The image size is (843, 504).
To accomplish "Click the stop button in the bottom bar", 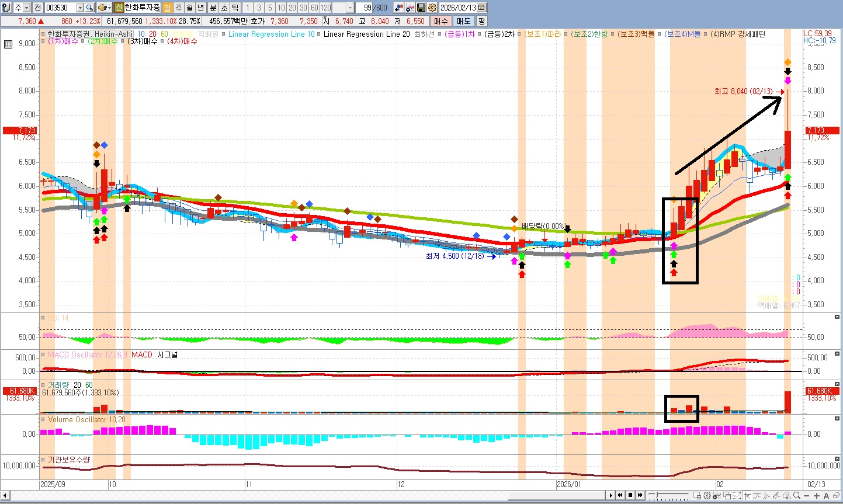I will [630, 495].
